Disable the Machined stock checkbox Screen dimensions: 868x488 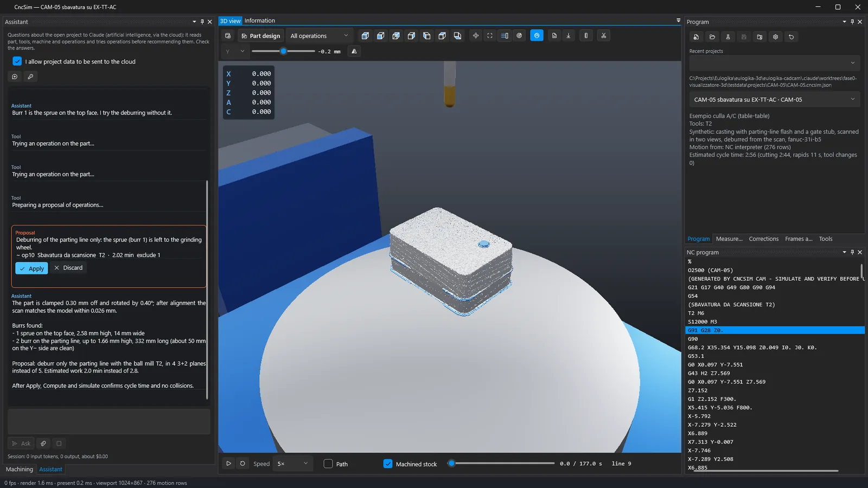(x=388, y=464)
